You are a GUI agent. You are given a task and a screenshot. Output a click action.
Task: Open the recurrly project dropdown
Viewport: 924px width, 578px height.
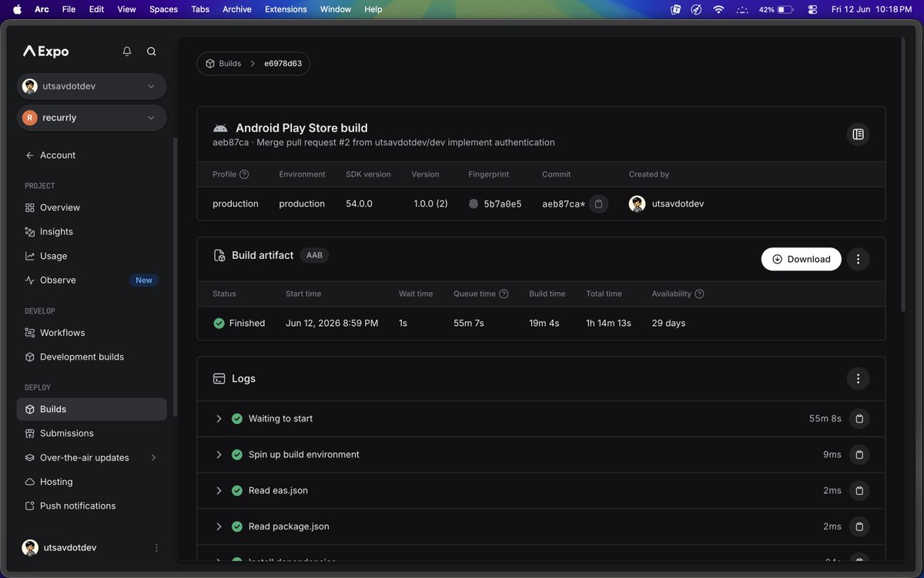click(x=92, y=118)
